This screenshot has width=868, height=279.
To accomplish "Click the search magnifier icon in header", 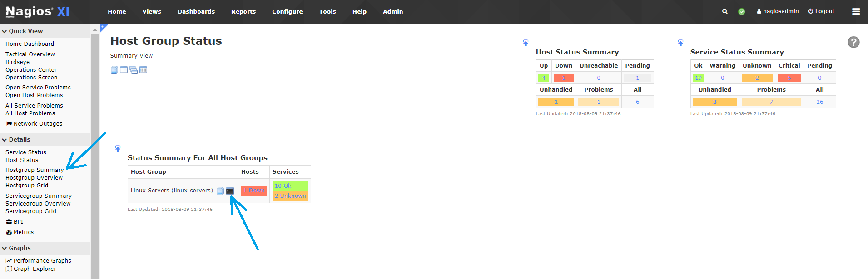I will (x=725, y=11).
